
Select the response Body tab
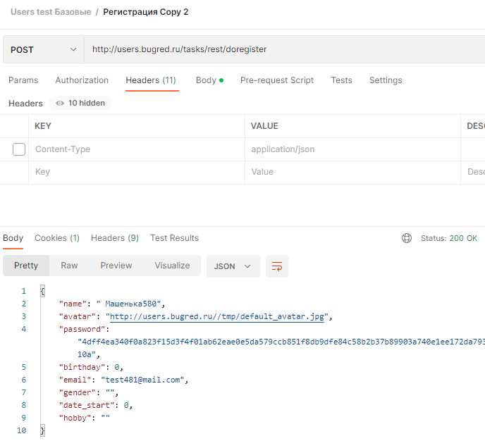(13, 238)
